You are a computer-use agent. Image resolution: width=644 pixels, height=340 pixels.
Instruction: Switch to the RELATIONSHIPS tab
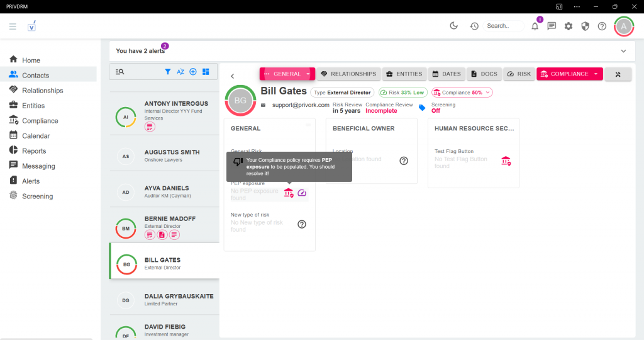(348, 74)
